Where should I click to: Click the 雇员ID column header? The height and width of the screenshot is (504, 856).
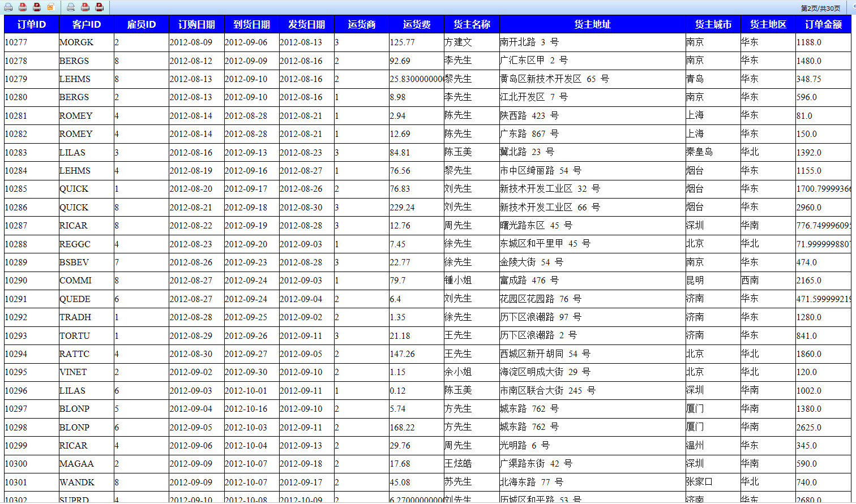[x=142, y=24]
